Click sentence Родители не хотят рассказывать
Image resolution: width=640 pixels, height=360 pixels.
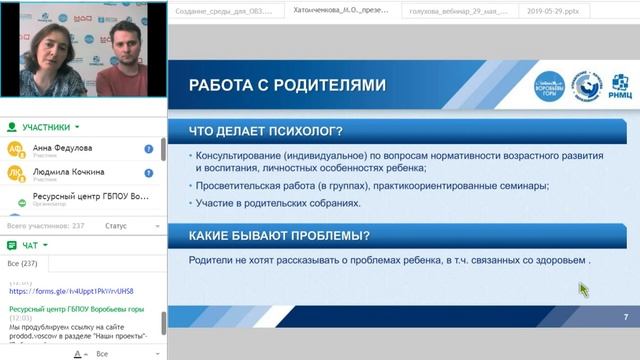coord(389,260)
